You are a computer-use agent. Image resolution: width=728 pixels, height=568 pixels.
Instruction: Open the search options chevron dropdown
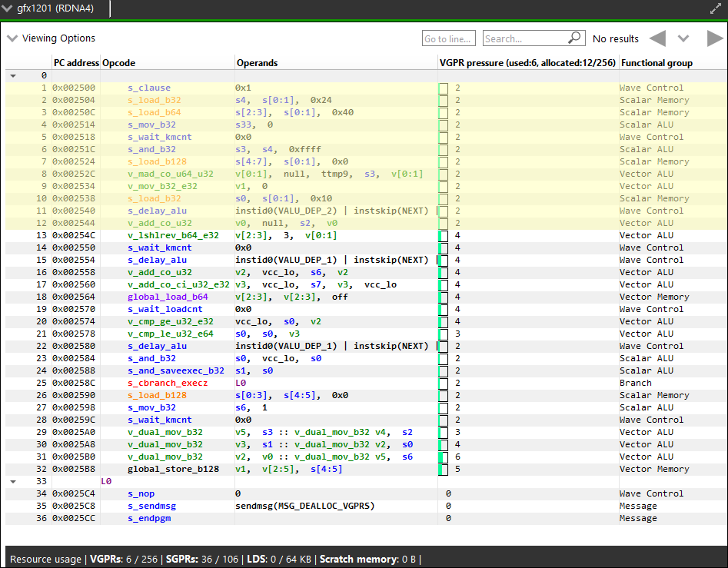683,38
